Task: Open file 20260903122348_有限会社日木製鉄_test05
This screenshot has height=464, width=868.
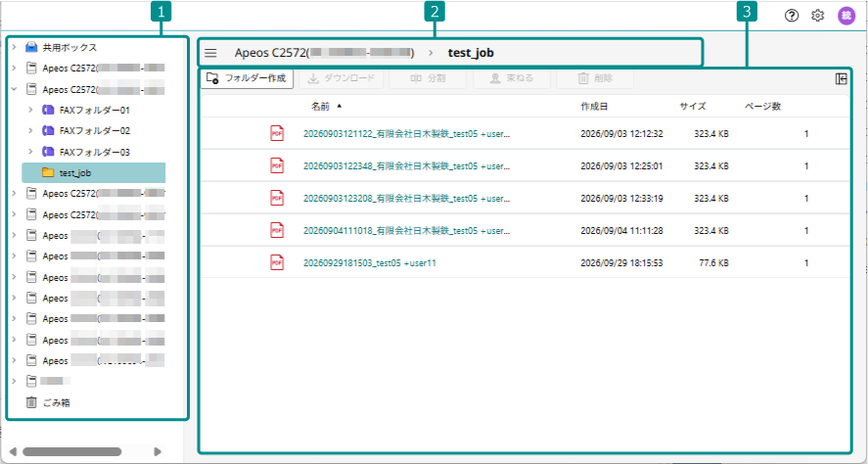Action: 406,166
